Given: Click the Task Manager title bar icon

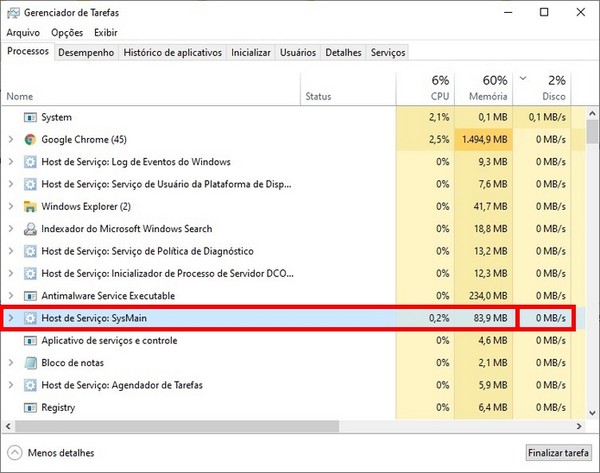Looking at the screenshot, I should pyautogui.click(x=13, y=13).
